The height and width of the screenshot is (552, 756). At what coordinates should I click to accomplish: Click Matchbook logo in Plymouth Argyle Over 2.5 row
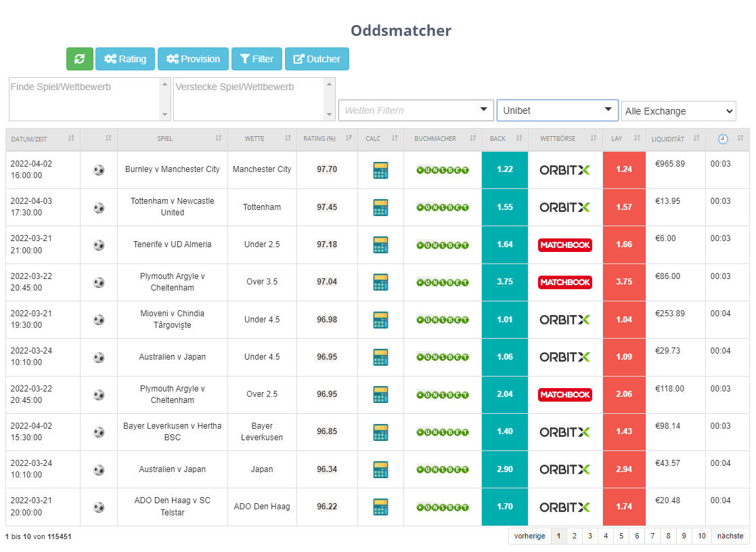[565, 395]
